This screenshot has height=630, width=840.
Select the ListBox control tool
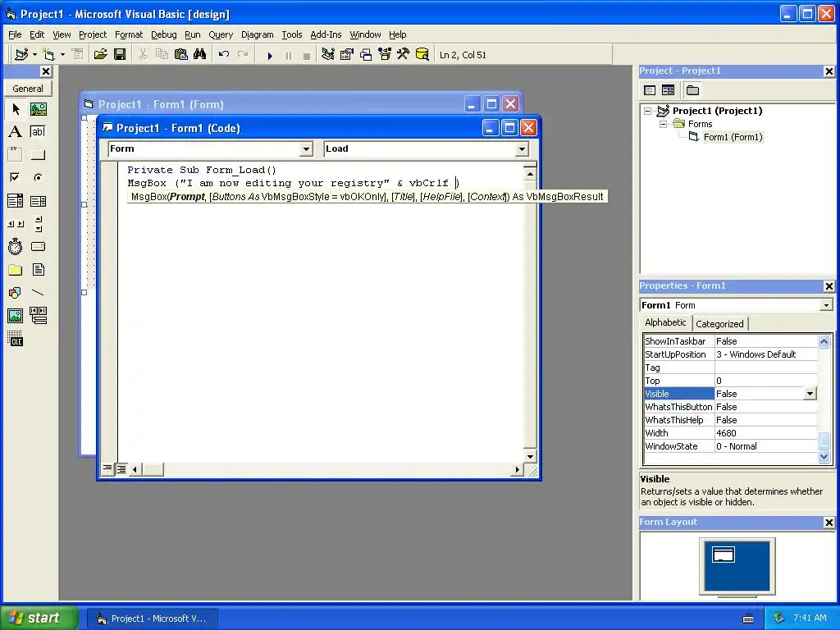38,201
